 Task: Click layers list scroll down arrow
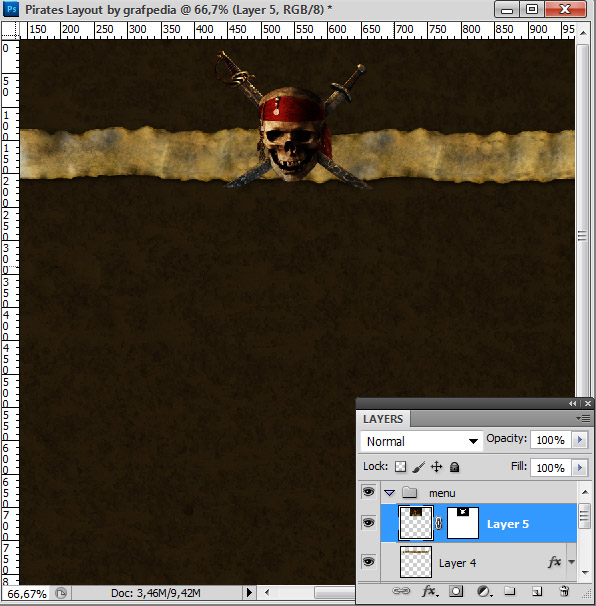(585, 572)
